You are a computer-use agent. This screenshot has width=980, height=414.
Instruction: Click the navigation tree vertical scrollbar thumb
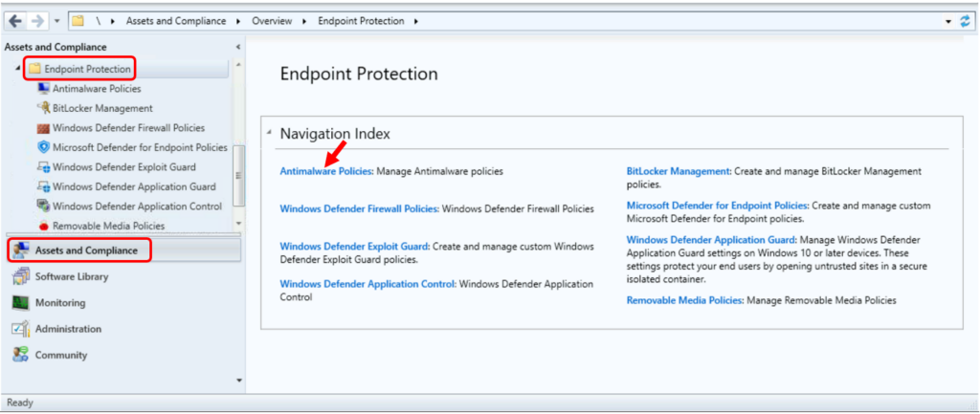[x=238, y=176]
